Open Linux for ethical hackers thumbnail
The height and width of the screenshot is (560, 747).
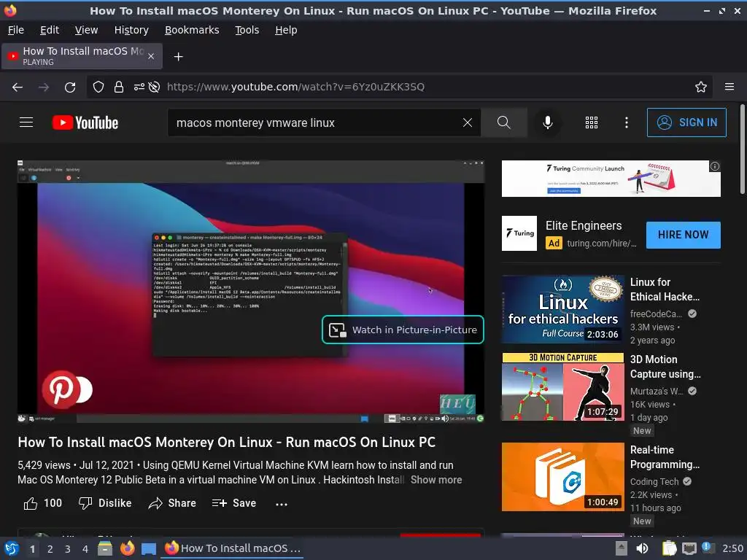[x=562, y=309]
